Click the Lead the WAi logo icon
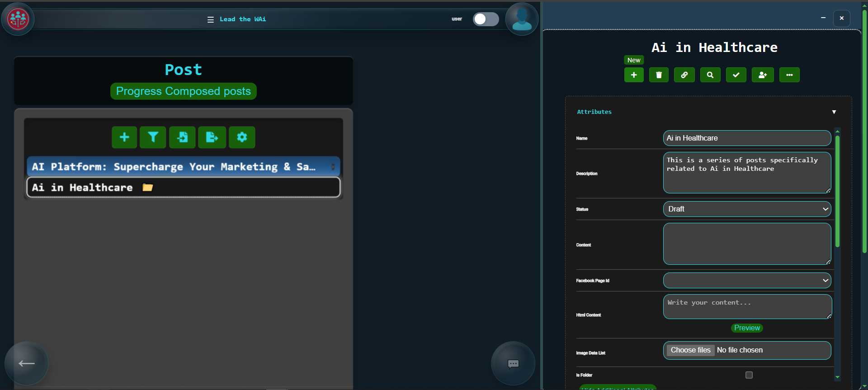 click(18, 19)
